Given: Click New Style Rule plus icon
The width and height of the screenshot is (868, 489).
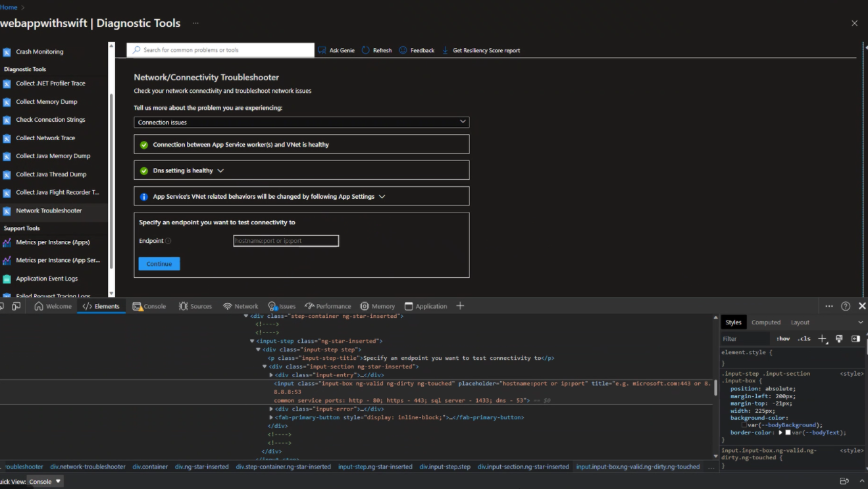Looking at the screenshot, I should (823, 338).
